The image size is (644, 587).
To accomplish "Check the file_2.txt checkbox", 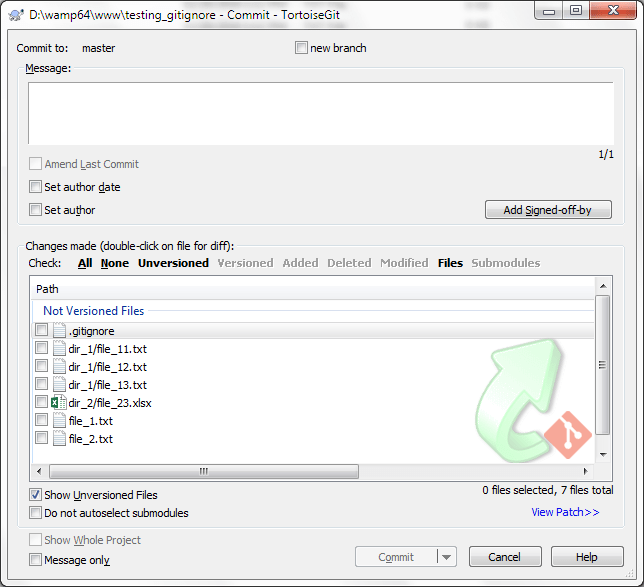I will [41, 438].
